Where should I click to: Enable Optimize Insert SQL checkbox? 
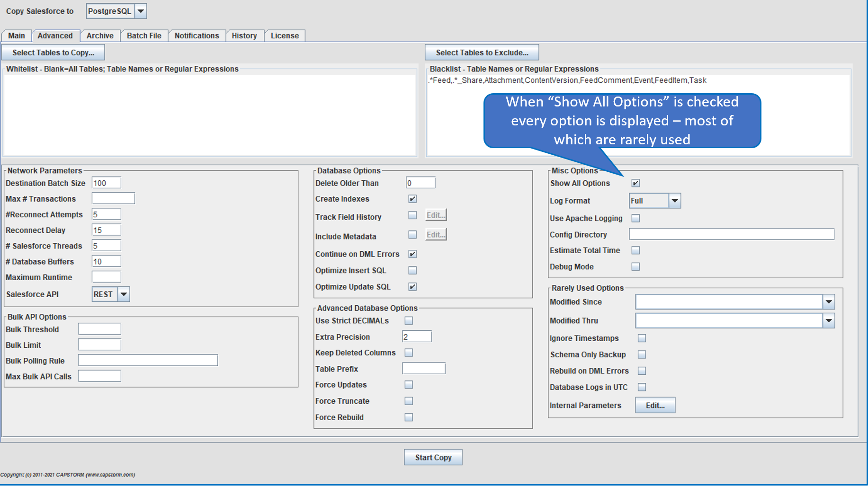point(412,270)
